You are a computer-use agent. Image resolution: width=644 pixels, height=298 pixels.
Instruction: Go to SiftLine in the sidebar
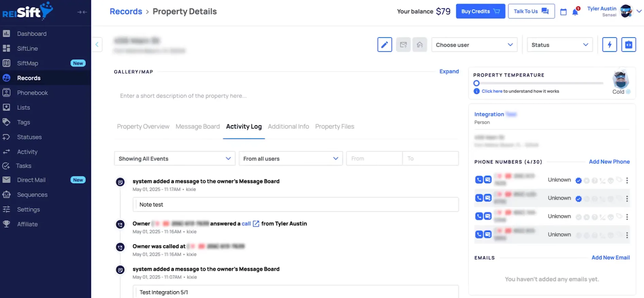[x=27, y=48]
